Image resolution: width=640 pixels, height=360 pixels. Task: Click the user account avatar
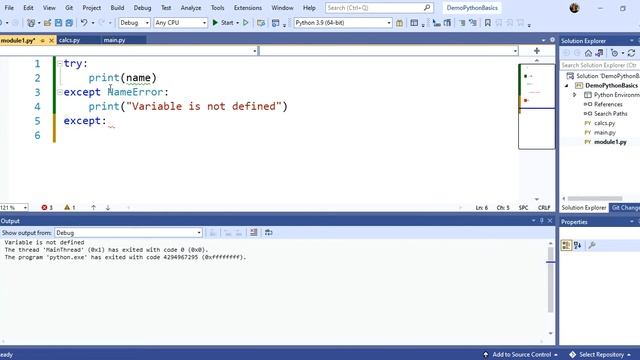pyautogui.click(x=574, y=8)
